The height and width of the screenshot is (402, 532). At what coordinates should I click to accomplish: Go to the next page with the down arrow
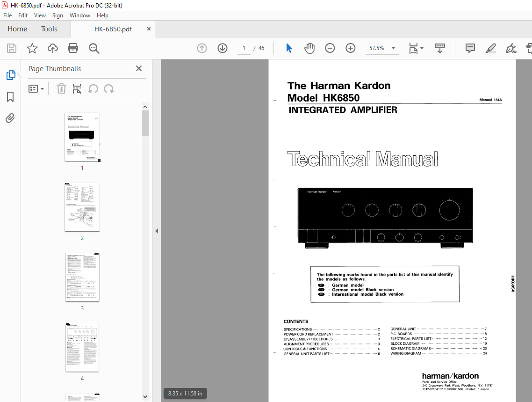223,48
